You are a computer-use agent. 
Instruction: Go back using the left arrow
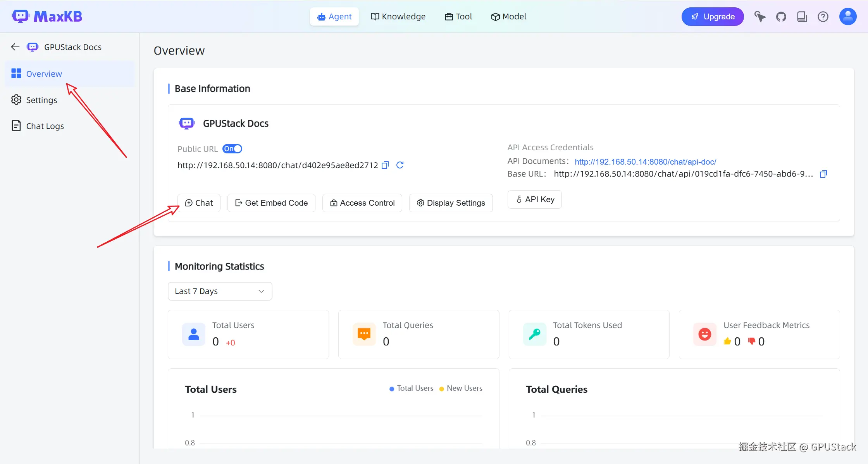pos(15,47)
